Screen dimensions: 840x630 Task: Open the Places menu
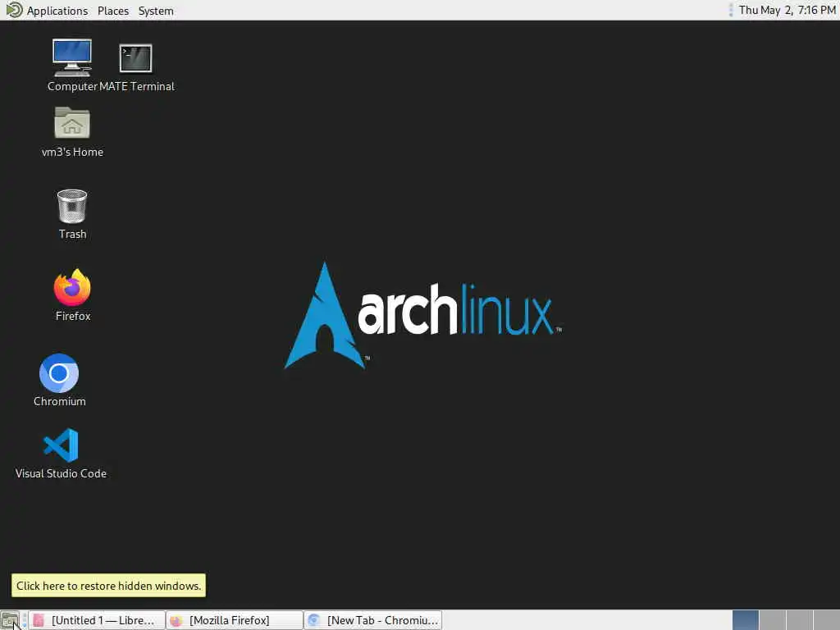pyautogui.click(x=113, y=11)
